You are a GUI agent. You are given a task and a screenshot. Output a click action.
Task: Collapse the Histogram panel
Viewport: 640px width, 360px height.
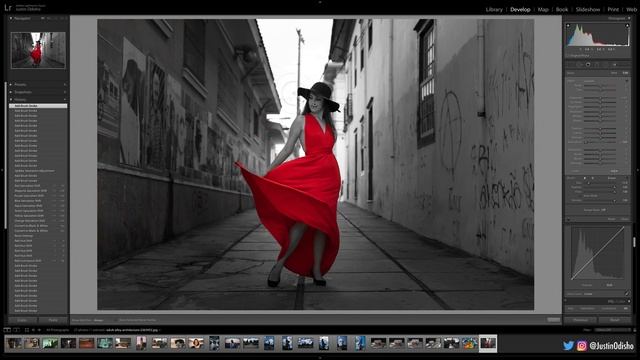[x=629, y=18]
